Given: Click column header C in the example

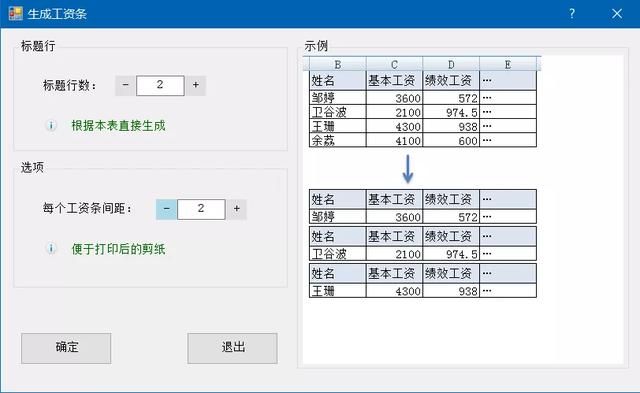Looking at the screenshot, I should click(394, 64).
